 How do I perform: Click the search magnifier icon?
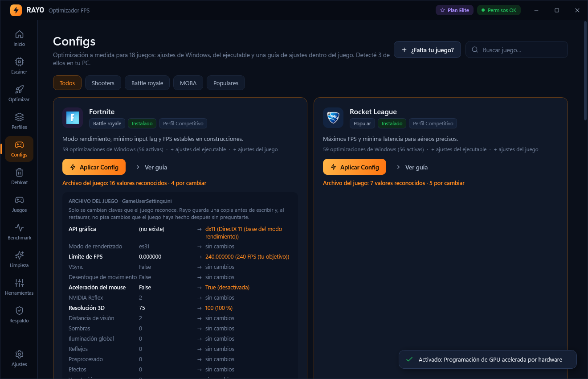[475, 50]
